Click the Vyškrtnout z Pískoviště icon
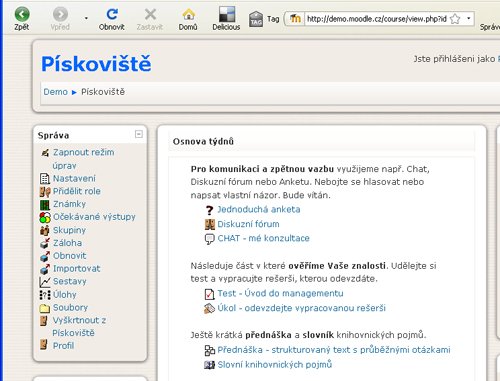 (44, 321)
